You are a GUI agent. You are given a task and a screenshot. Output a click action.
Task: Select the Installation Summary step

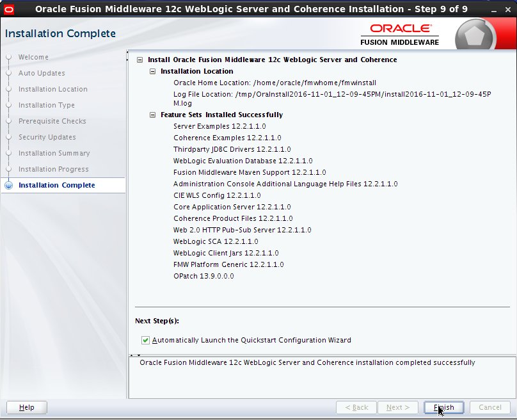click(54, 153)
